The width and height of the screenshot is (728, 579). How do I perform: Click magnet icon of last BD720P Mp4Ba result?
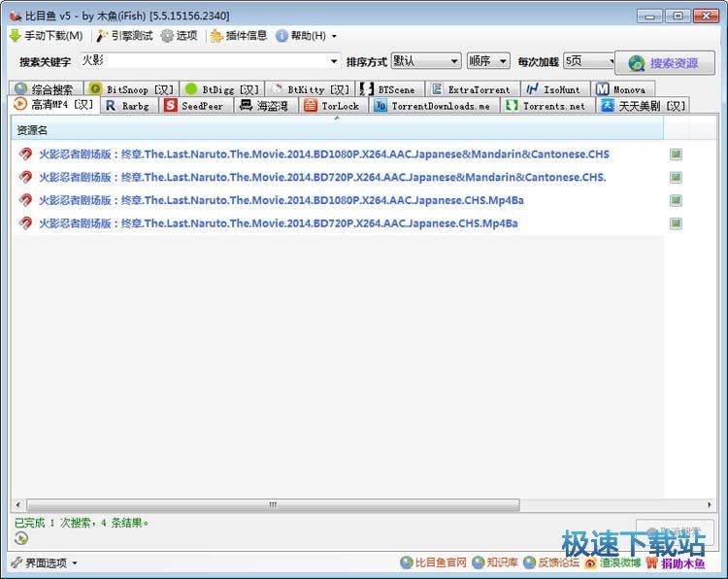tap(26, 223)
